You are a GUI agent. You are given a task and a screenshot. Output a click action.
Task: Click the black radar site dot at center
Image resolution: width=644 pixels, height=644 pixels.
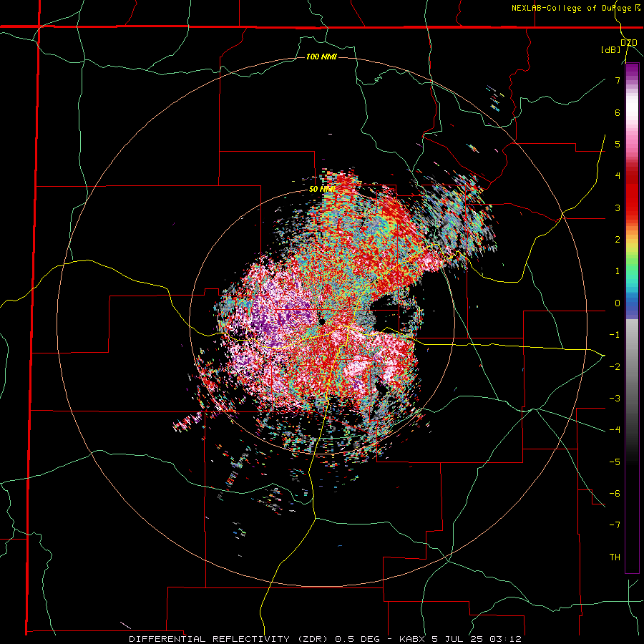pos(322,321)
